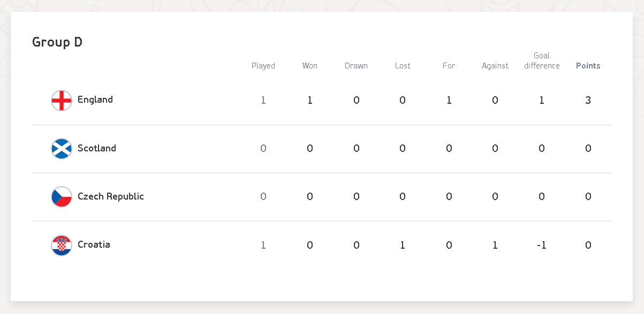
Task: Click Croatia's goal difference of -1
Action: coord(542,245)
